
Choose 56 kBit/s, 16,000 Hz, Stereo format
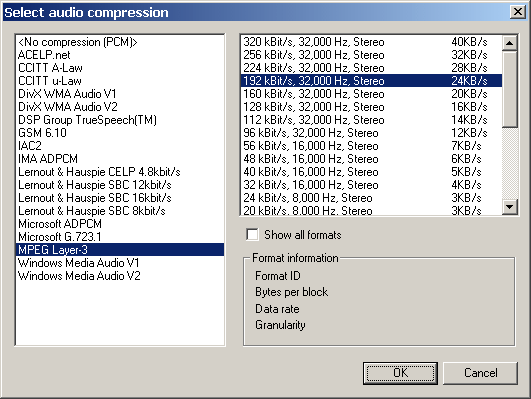pos(371,146)
